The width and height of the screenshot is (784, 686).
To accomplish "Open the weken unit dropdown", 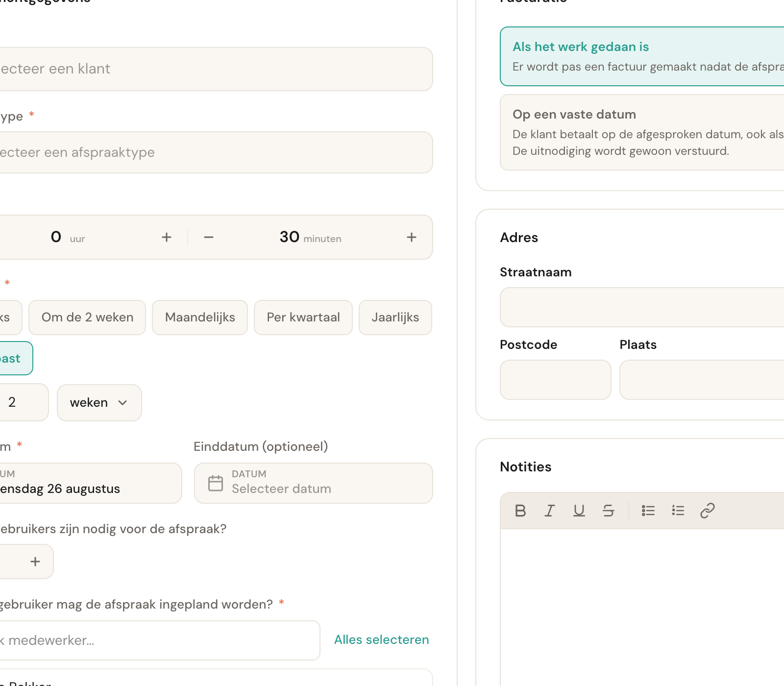I will click(x=99, y=403).
